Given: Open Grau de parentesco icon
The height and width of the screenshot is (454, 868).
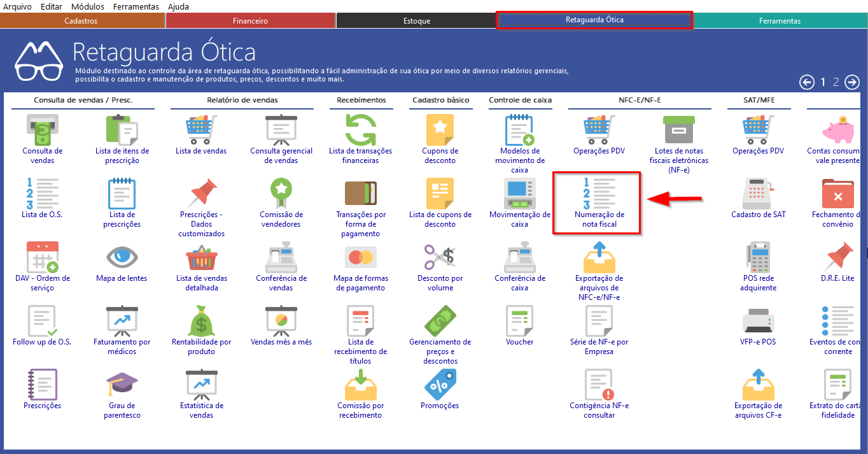Looking at the screenshot, I should 122,385.
